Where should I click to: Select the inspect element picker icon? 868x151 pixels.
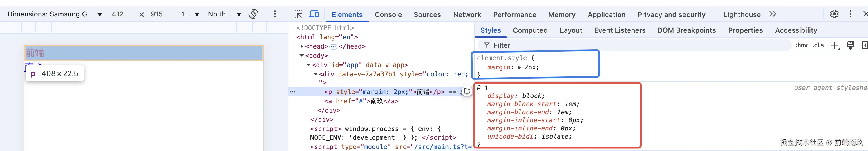point(298,14)
